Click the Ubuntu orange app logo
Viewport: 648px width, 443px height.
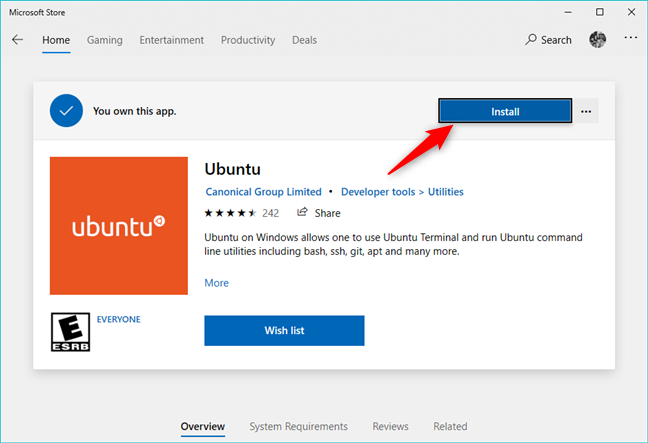119,226
